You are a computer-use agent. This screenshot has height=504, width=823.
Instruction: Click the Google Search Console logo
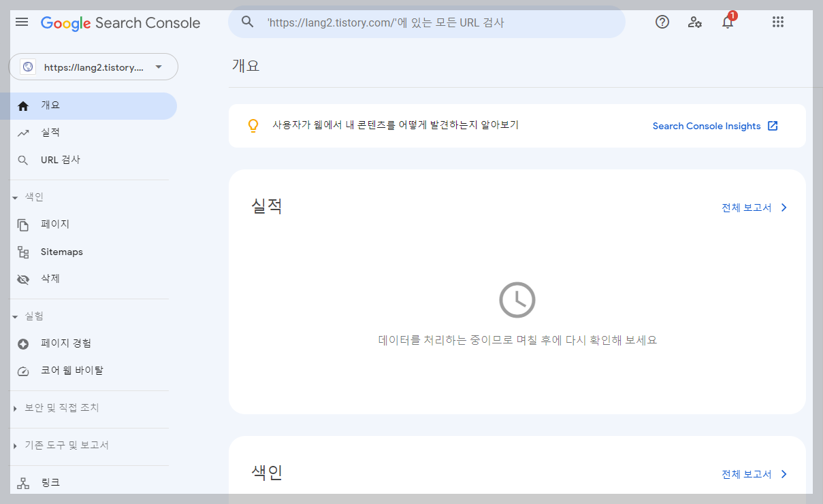[x=120, y=23]
